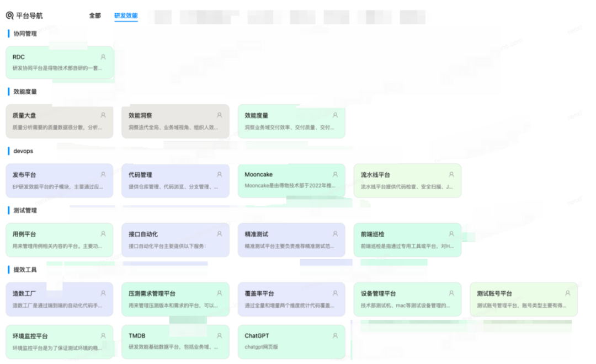Open the 测试账号平台 card
This screenshot has height=364, width=596.
coord(524,299)
